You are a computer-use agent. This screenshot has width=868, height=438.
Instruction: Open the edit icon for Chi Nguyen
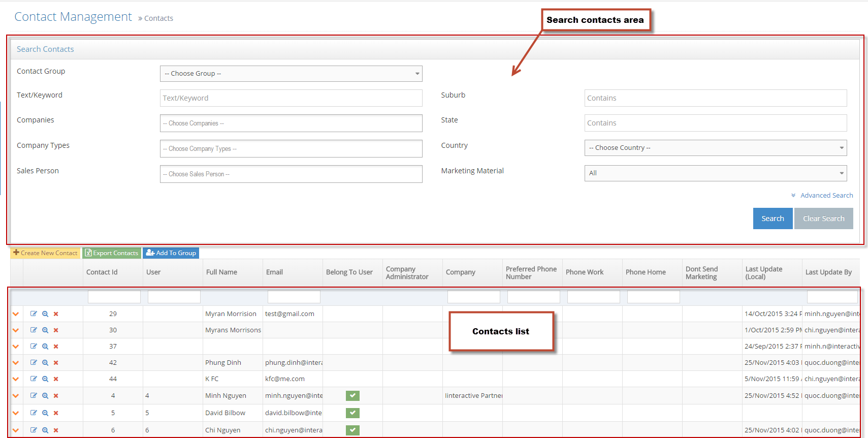pyautogui.click(x=34, y=430)
